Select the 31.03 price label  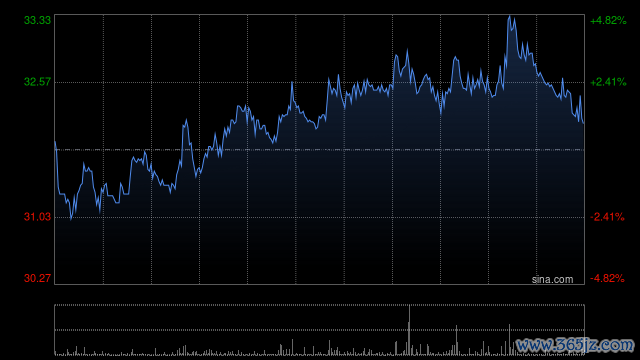coord(37,217)
